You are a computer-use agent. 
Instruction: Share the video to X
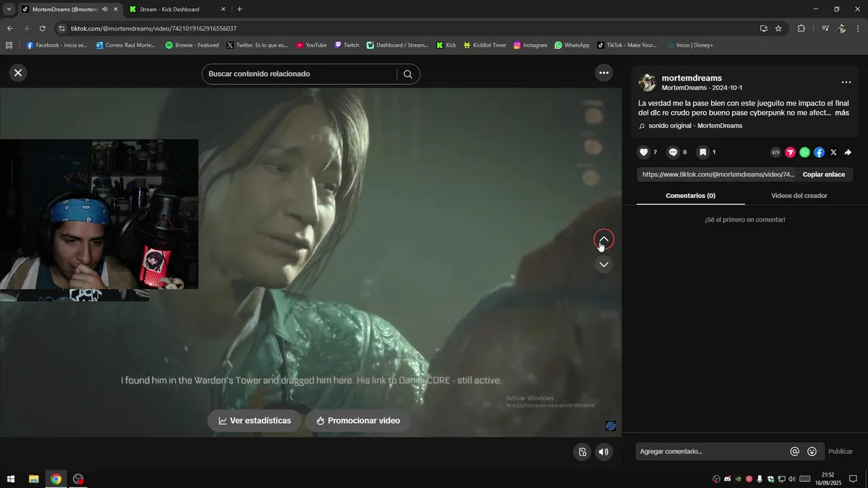[x=833, y=152]
